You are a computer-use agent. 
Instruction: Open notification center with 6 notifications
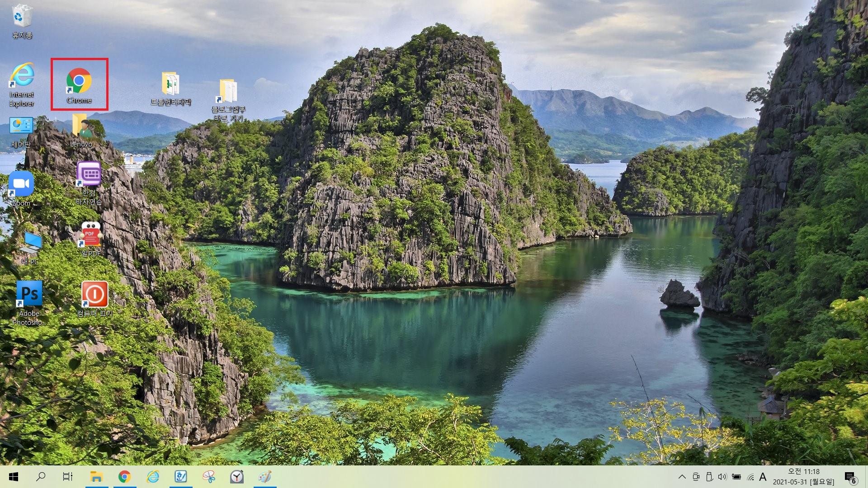click(850, 477)
